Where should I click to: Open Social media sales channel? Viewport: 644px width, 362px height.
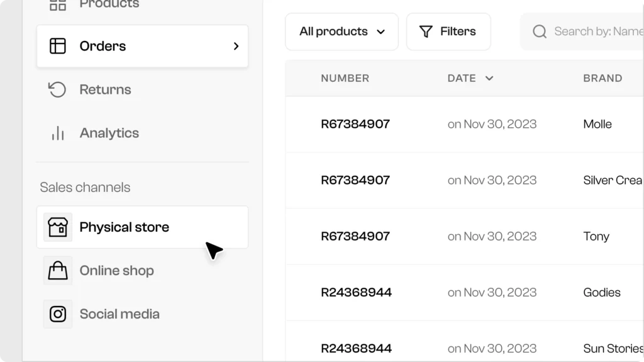tap(119, 314)
